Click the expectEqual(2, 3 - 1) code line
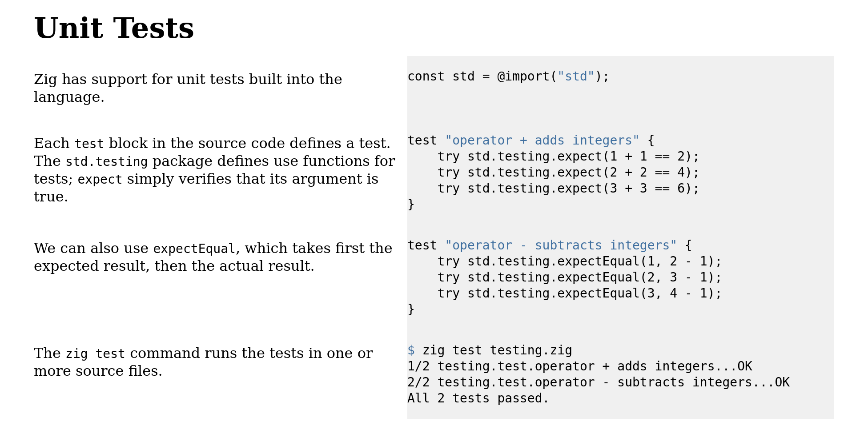The image size is (868, 434). click(x=579, y=277)
